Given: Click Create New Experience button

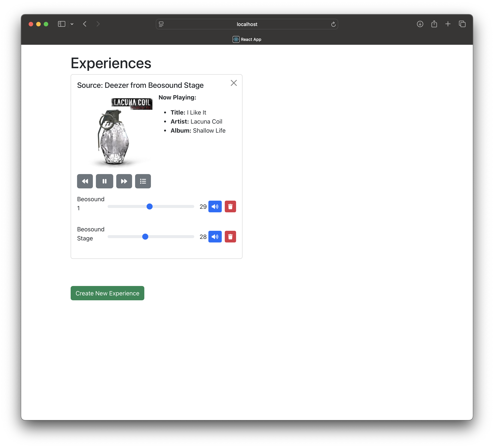Looking at the screenshot, I should pos(107,293).
